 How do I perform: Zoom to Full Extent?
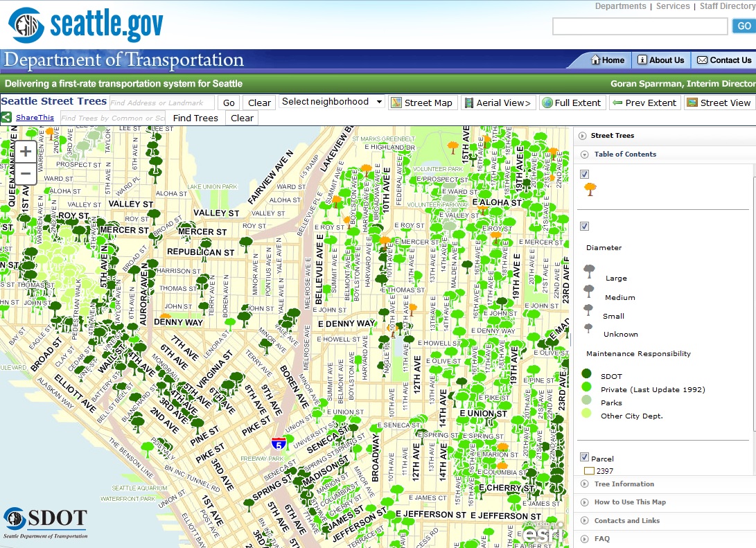point(572,102)
